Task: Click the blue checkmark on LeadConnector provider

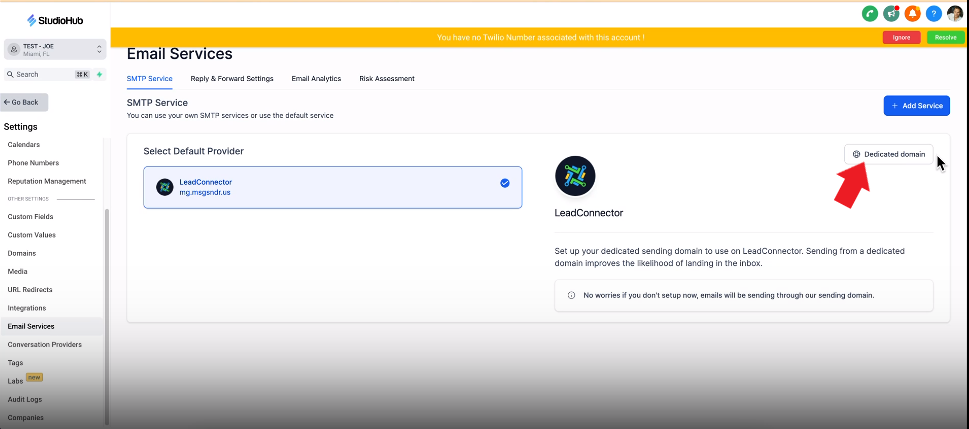Action: [x=505, y=183]
